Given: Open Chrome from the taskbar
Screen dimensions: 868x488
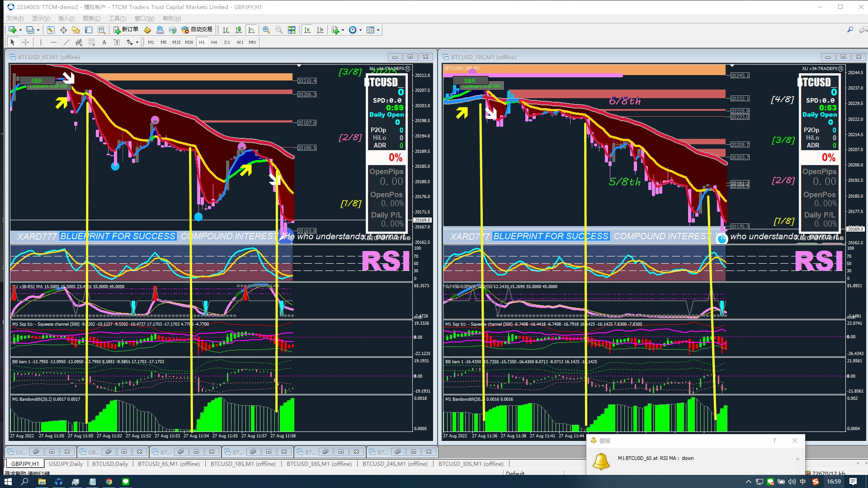Looking at the screenshot, I should click(x=109, y=482).
